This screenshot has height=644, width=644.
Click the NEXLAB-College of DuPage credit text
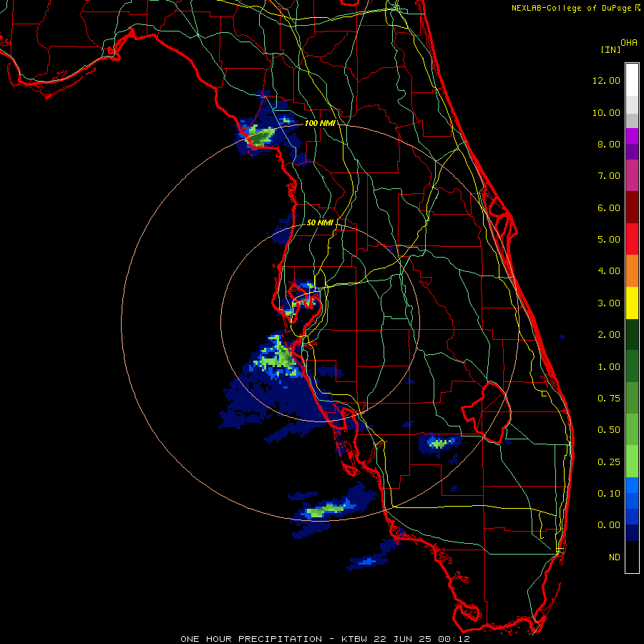pyautogui.click(x=572, y=8)
